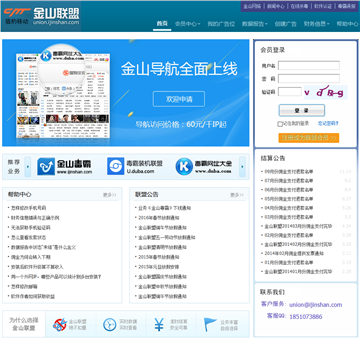
Task: Click the 金山毒霸 logo in recommended business
Action: (64, 166)
